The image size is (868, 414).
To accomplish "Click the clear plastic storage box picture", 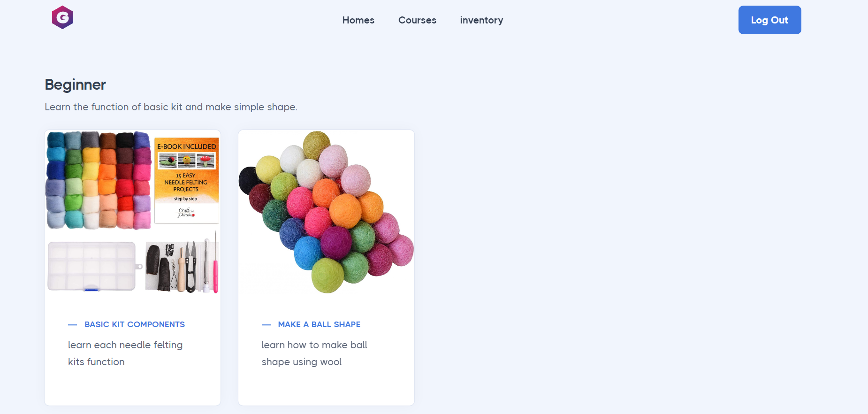I will [92, 266].
